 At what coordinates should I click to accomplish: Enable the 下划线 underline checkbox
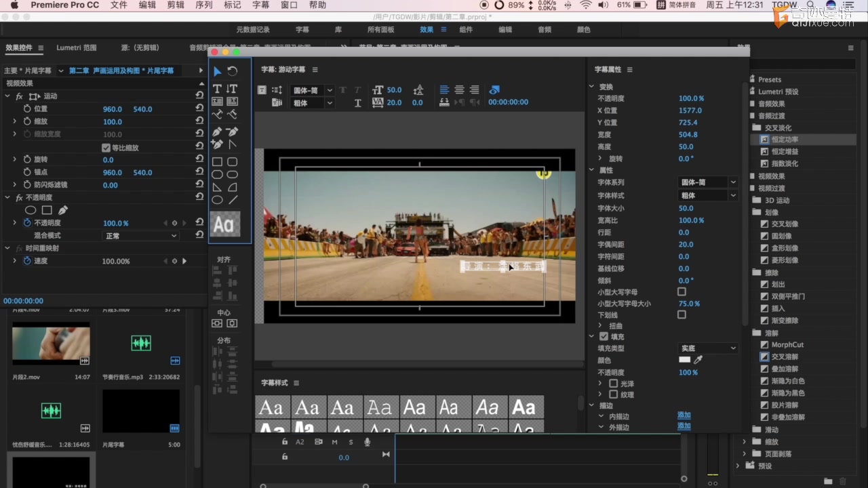pyautogui.click(x=682, y=314)
